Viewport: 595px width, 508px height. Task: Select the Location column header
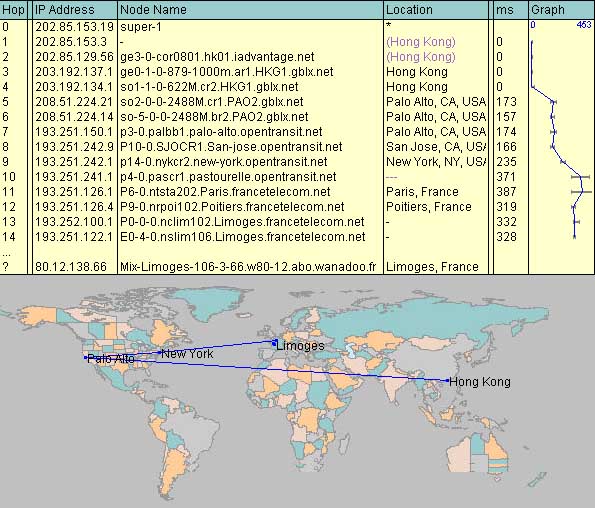point(436,10)
